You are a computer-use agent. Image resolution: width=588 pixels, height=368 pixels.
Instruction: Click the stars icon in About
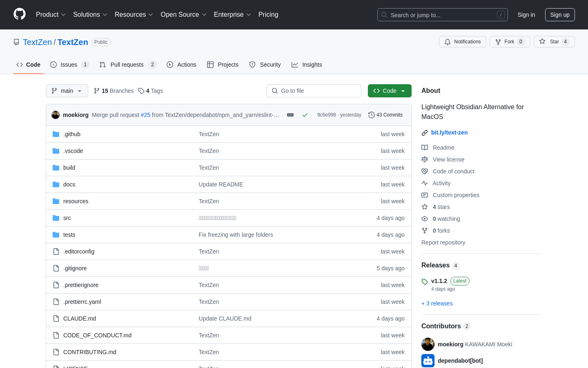point(425,207)
